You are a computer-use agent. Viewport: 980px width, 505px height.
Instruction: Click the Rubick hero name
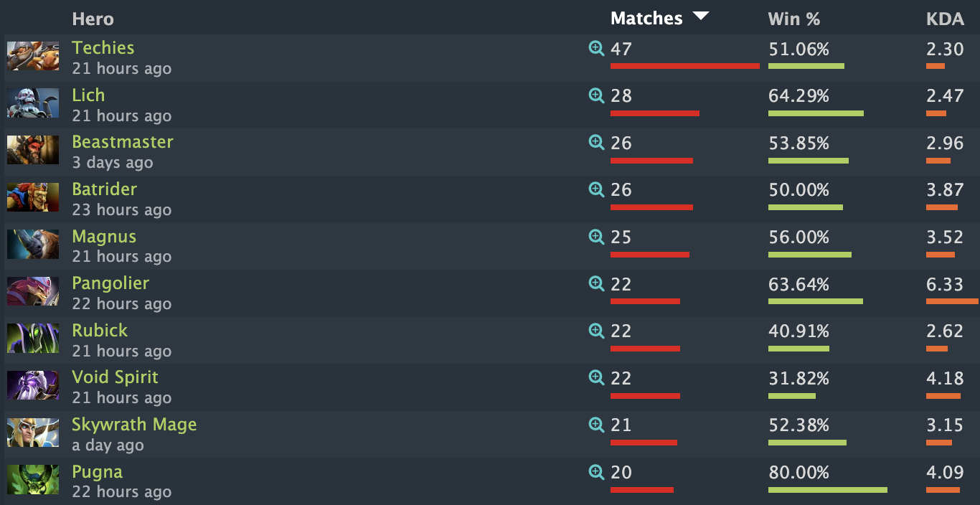click(x=100, y=331)
